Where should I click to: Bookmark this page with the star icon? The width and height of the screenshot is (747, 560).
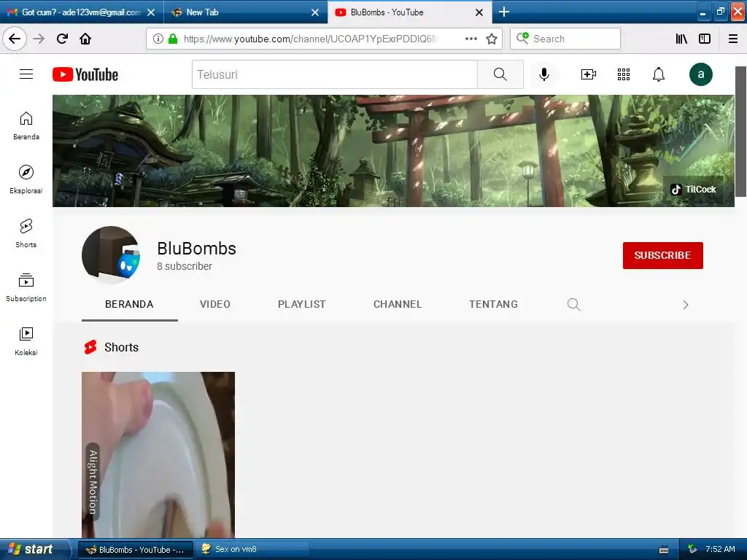click(x=492, y=39)
